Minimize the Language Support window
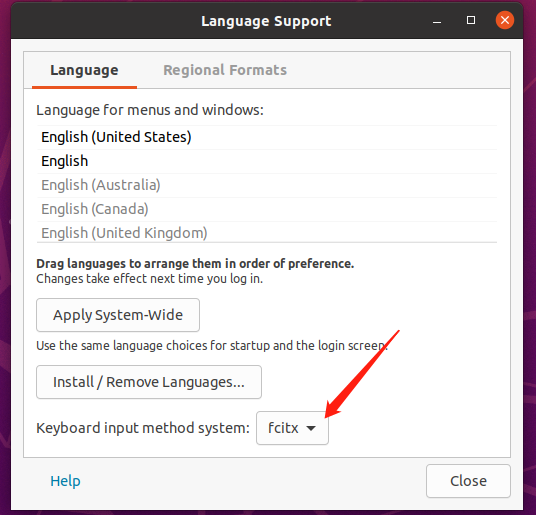This screenshot has width=536, height=515. click(x=437, y=21)
